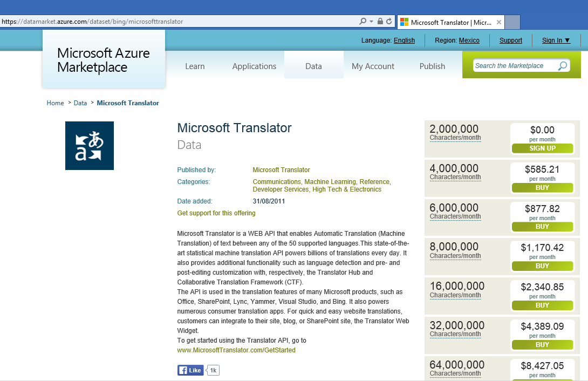
Task: Change region via Mexico link
Action: pos(469,40)
